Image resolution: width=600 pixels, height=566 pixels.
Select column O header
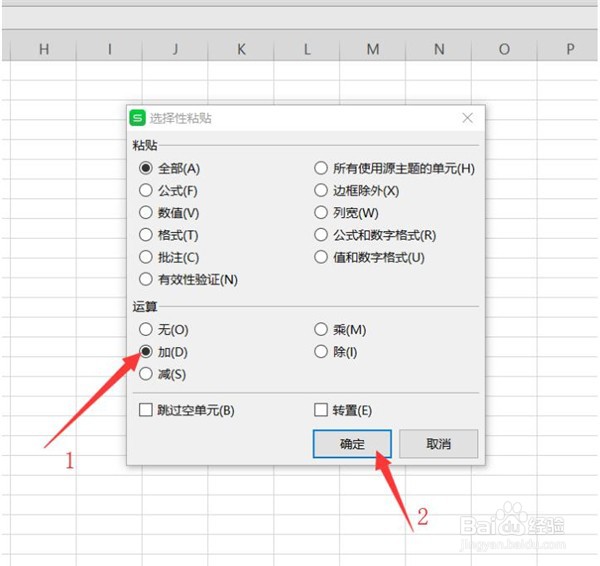(505, 49)
